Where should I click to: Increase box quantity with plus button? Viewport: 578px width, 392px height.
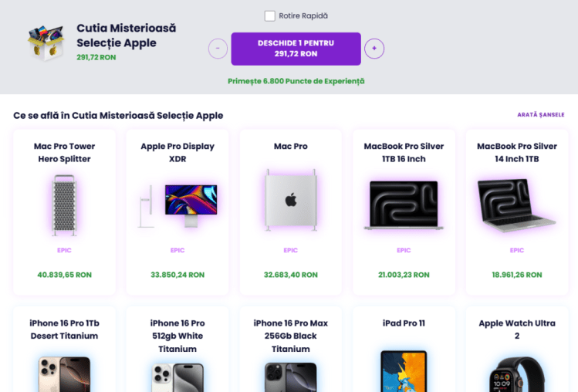374,49
